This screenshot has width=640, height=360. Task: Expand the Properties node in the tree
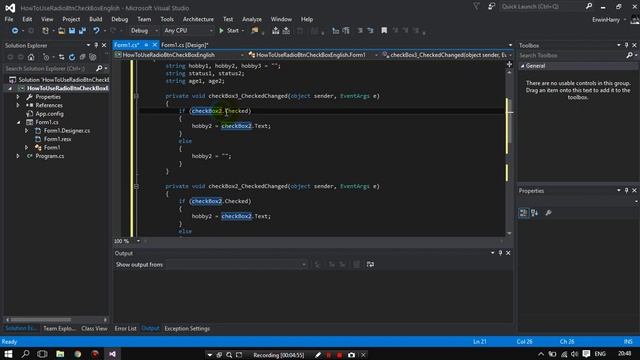18,97
